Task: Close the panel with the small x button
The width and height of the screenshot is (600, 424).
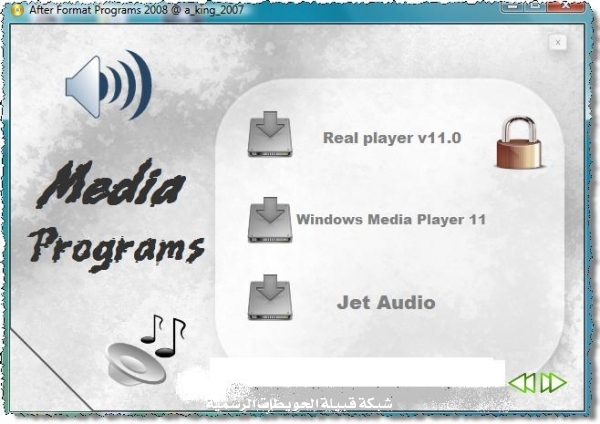Action: [x=558, y=42]
